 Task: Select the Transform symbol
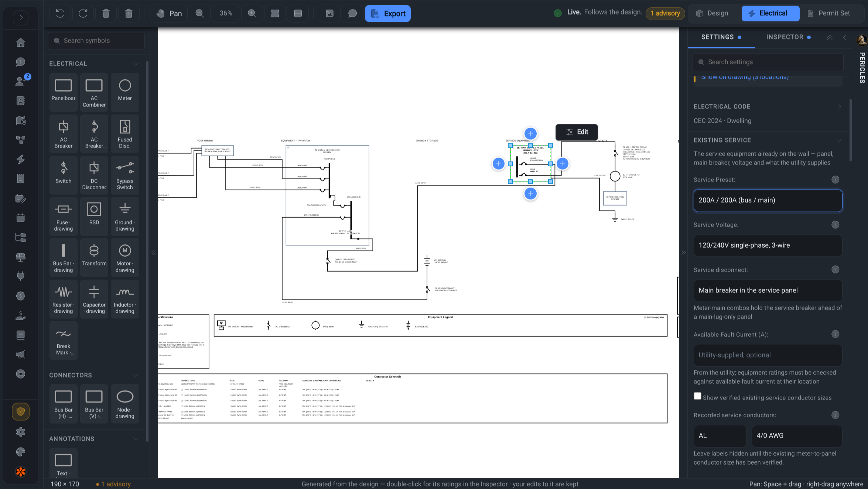click(x=94, y=257)
